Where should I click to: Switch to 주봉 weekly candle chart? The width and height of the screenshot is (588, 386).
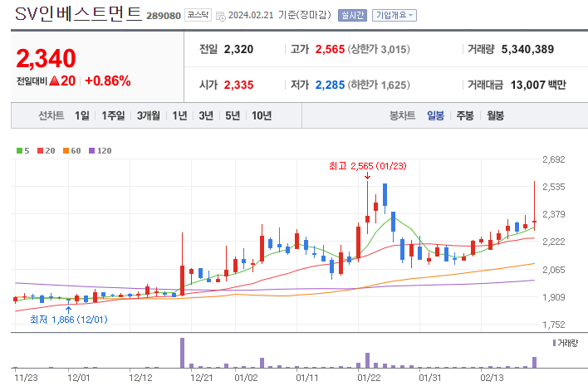465,115
